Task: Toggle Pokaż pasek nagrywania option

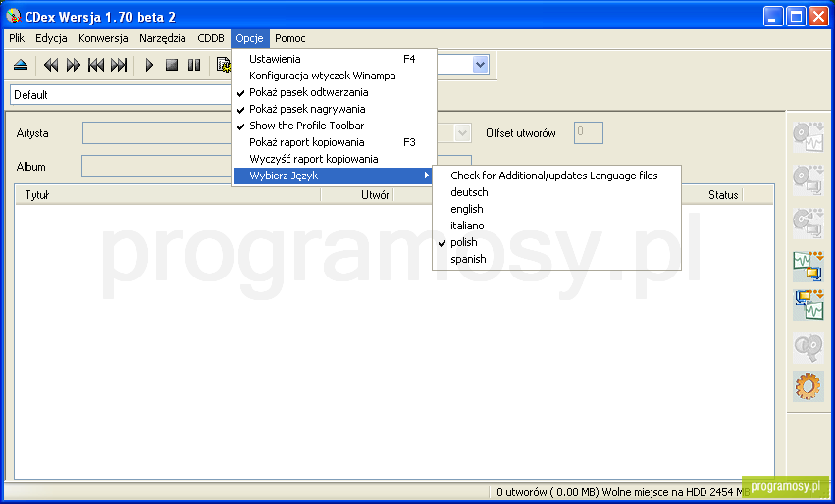Action: click(x=335, y=109)
